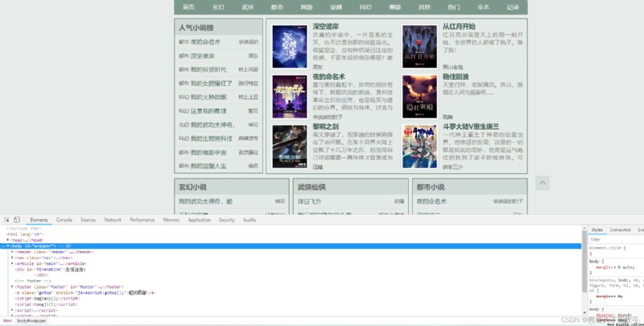This screenshot has height=326, width=644.
Task: Select the footer comment line in DOM tree
Action: [x=33, y=281]
